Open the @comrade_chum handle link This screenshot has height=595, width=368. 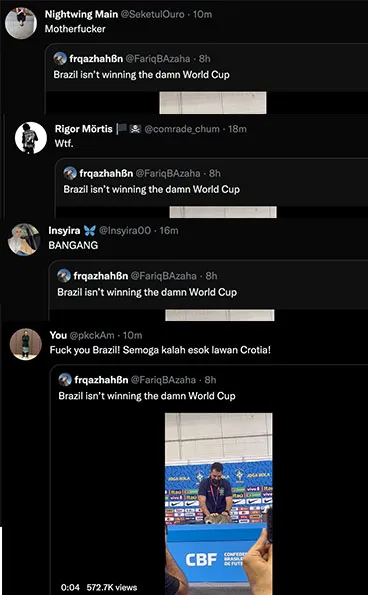coord(182,129)
